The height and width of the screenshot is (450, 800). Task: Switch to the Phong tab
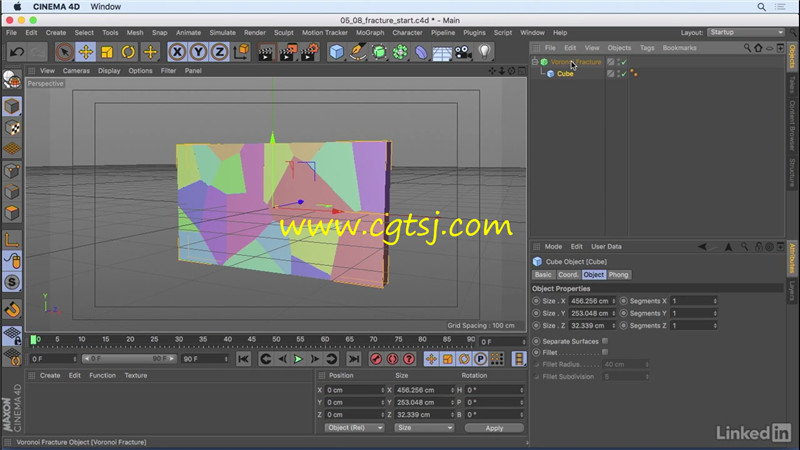point(618,274)
